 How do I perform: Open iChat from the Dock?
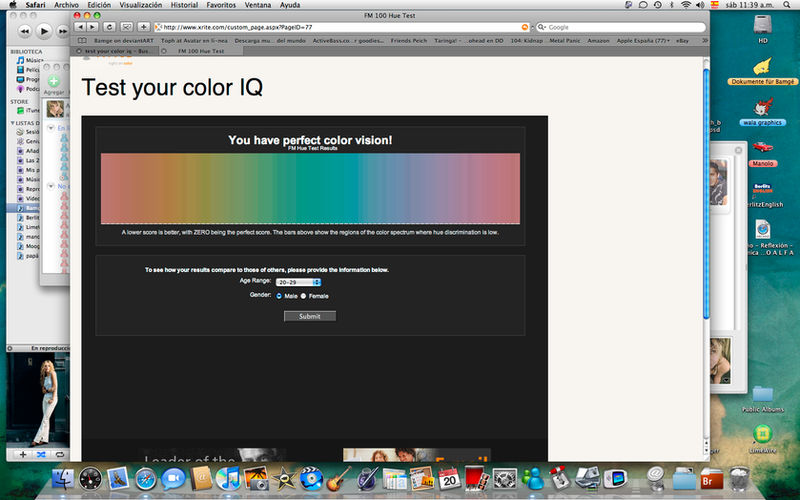tap(173, 479)
